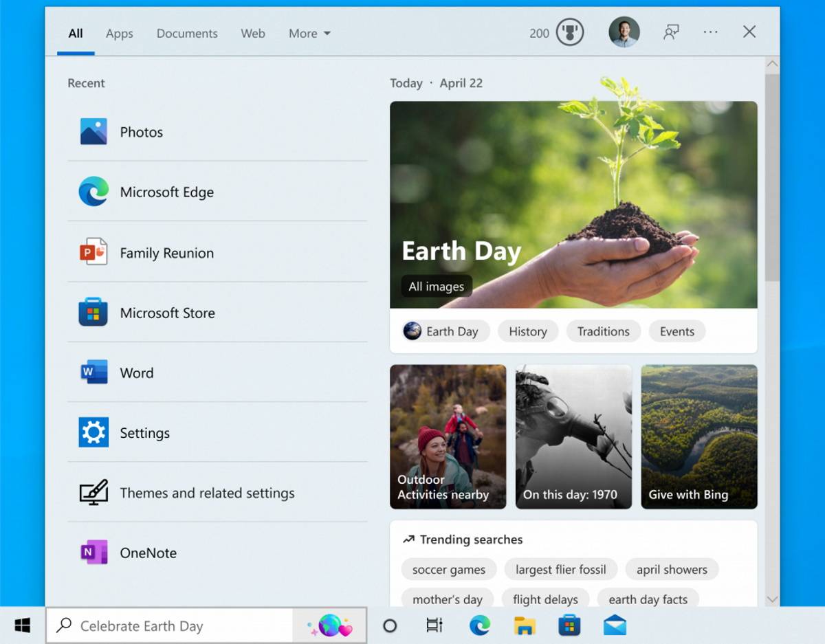Open the Mail app from the taskbar
Screen dimensions: 825x644
(614, 625)
